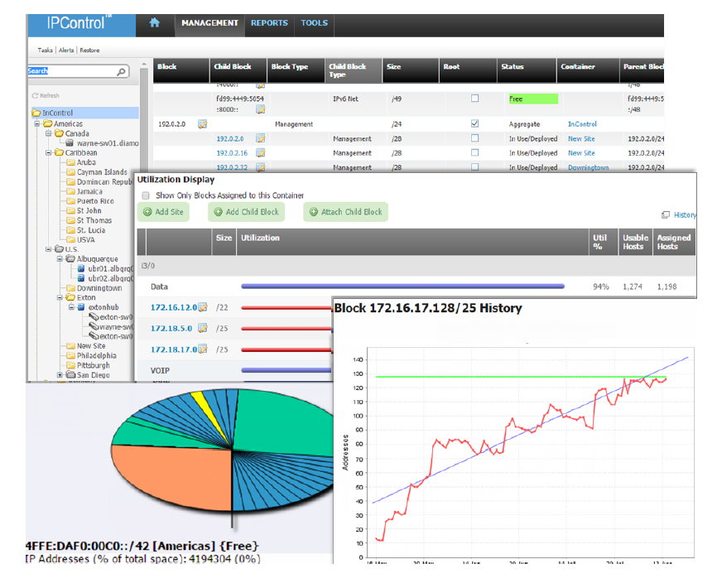
Task: Click the search magnifier icon
Action: click(x=122, y=72)
